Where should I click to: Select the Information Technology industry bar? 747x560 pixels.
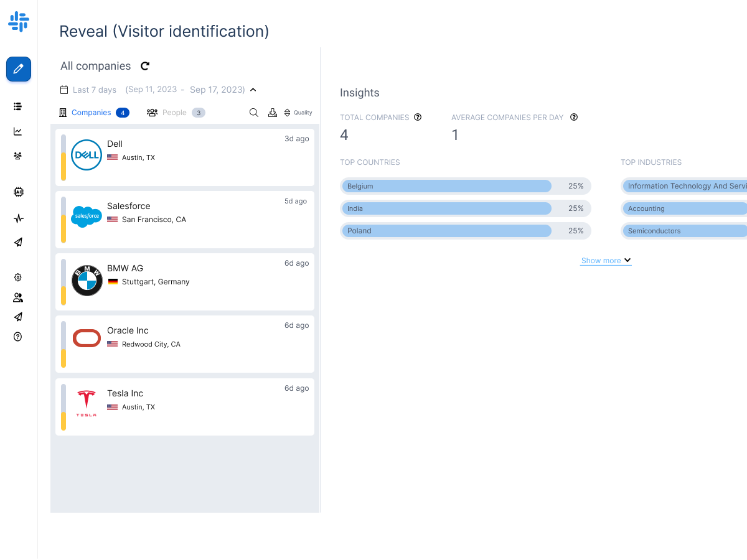[x=684, y=186]
